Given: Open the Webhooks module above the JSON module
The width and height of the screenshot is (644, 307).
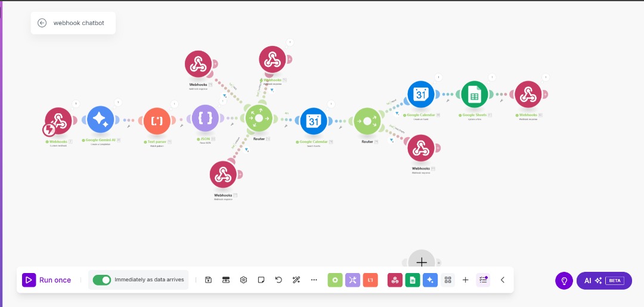Looking at the screenshot, I should [198, 64].
